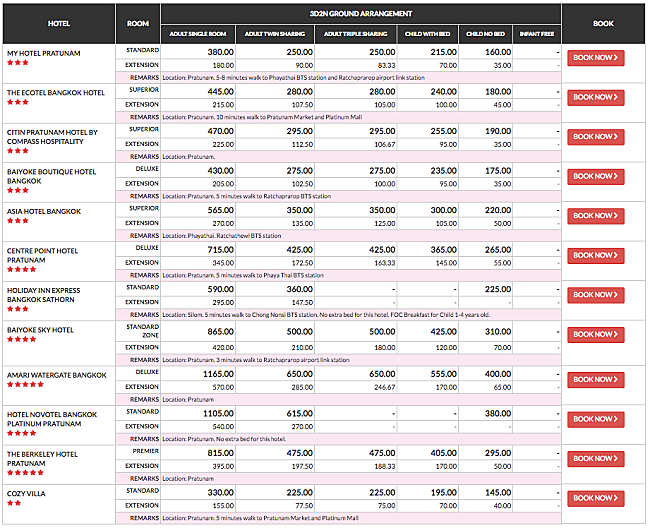Click the ADULT TRIPLE SHARING column header

(356, 34)
